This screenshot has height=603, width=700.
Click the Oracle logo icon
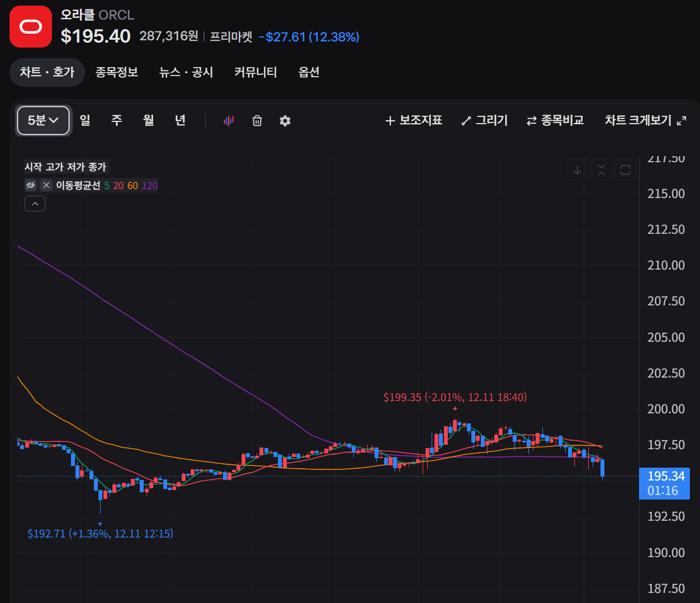pyautogui.click(x=31, y=26)
